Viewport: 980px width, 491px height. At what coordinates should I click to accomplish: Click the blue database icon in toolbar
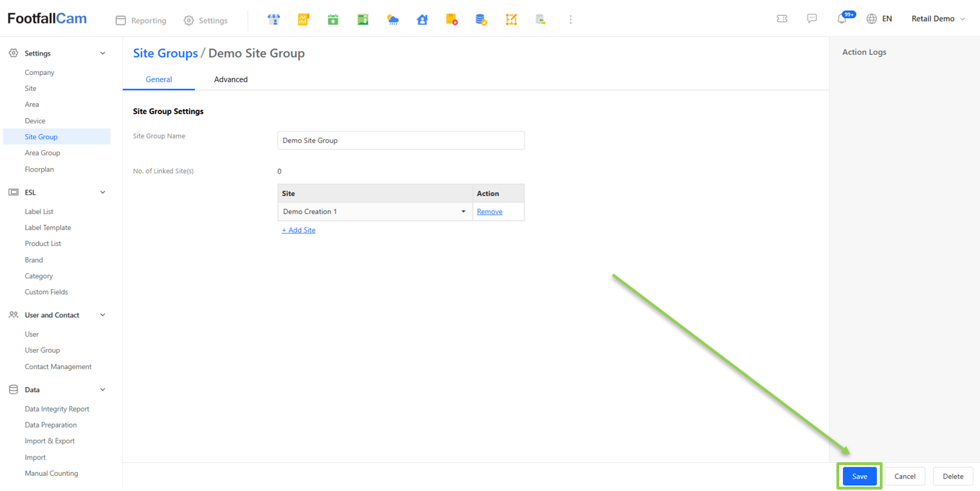481,20
